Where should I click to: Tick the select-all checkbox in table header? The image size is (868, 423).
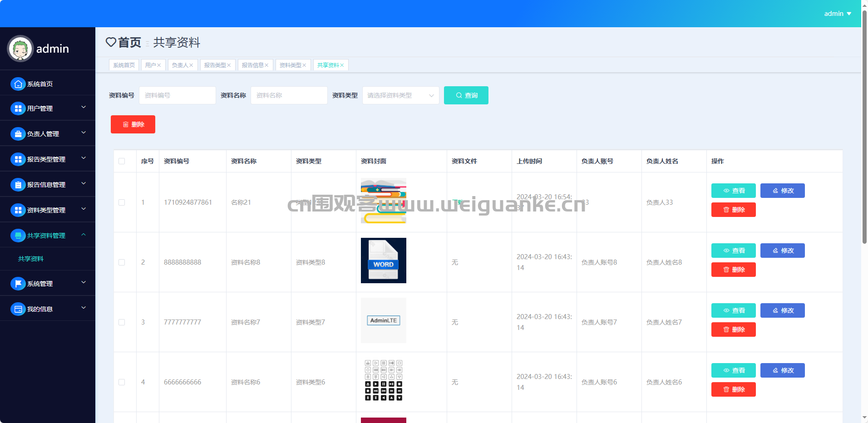click(122, 161)
